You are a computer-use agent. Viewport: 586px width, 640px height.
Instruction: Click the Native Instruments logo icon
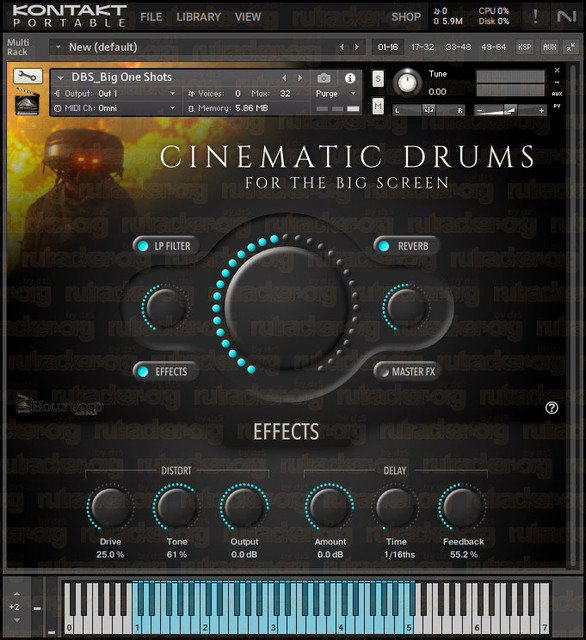click(x=566, y=16)
